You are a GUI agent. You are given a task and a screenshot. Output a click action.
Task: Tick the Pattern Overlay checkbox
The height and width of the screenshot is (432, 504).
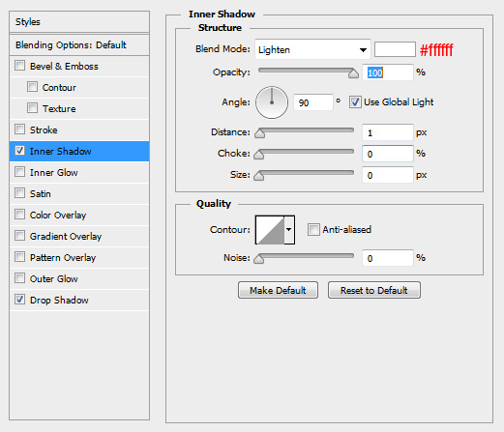click(x=19, y=257)
